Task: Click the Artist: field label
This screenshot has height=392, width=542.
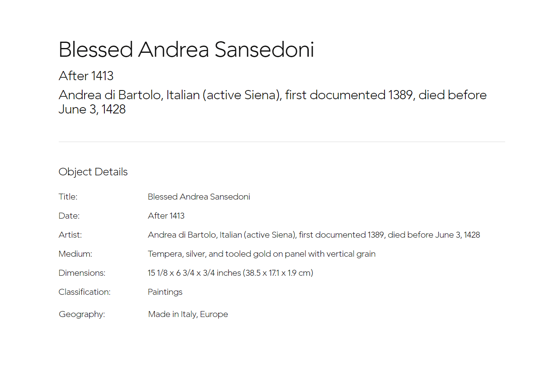Action: point(70,235)
